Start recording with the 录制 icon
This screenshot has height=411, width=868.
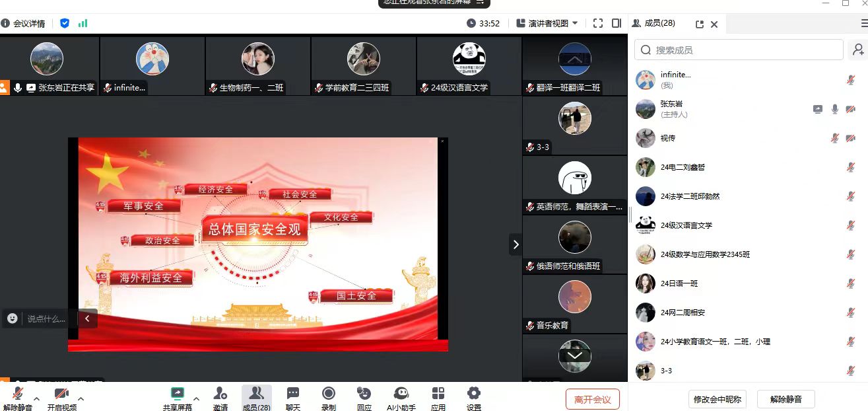pos(329,394)
